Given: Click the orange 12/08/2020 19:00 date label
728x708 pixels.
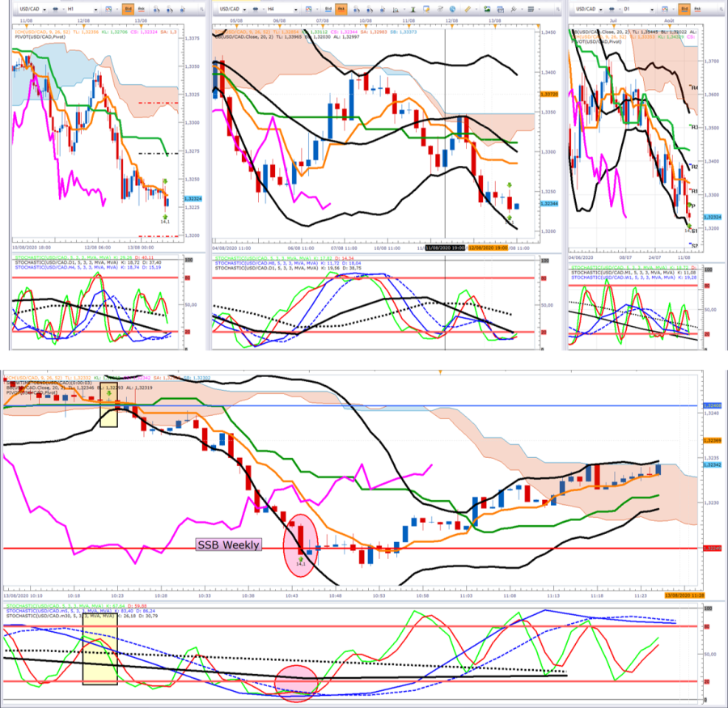Looking at the screenshot, I should coord(488,248).
